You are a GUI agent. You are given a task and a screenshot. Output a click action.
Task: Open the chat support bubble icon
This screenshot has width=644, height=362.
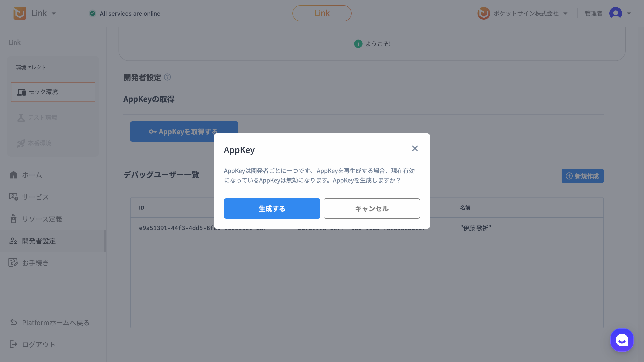click(622, 340)
